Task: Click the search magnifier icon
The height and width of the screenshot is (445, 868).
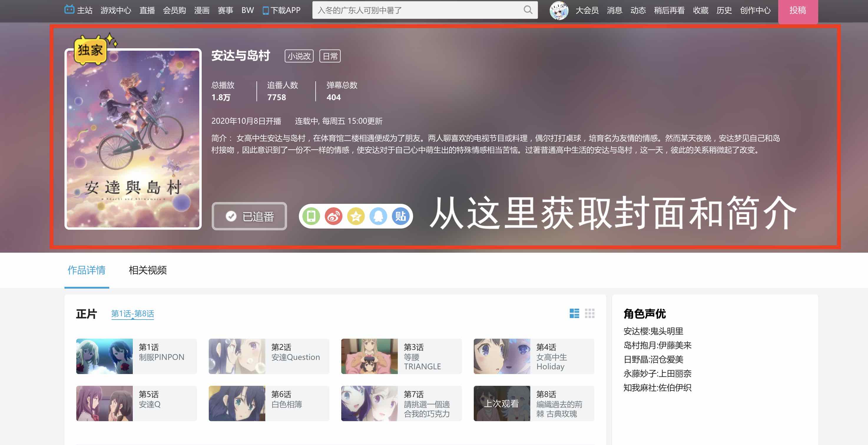Action: (x=528, y=10)
